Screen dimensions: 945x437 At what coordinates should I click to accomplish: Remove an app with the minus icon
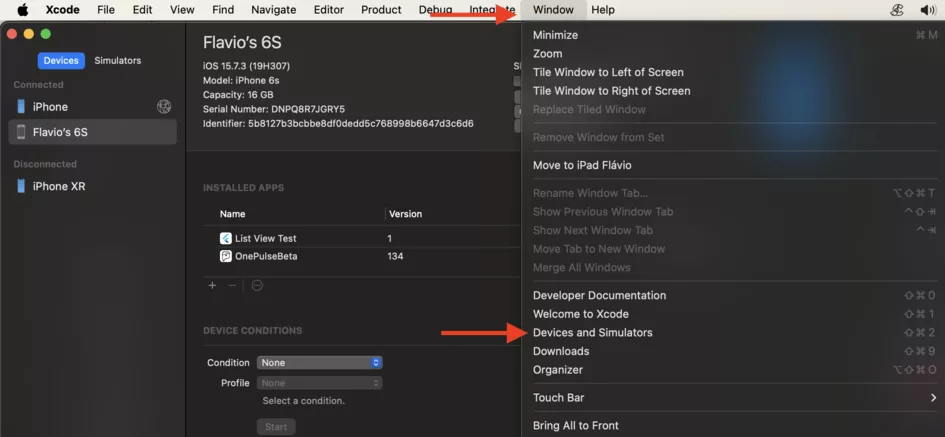pos(232,286)
